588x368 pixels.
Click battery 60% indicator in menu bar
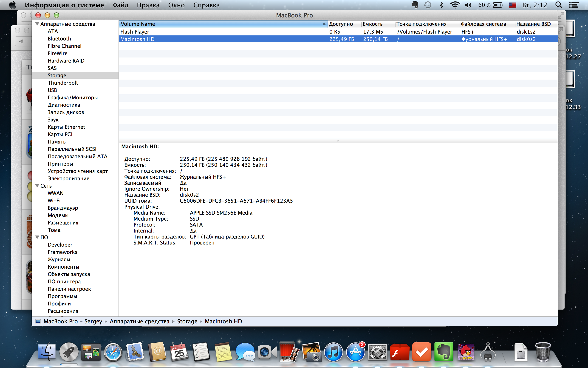pos(490,5)
